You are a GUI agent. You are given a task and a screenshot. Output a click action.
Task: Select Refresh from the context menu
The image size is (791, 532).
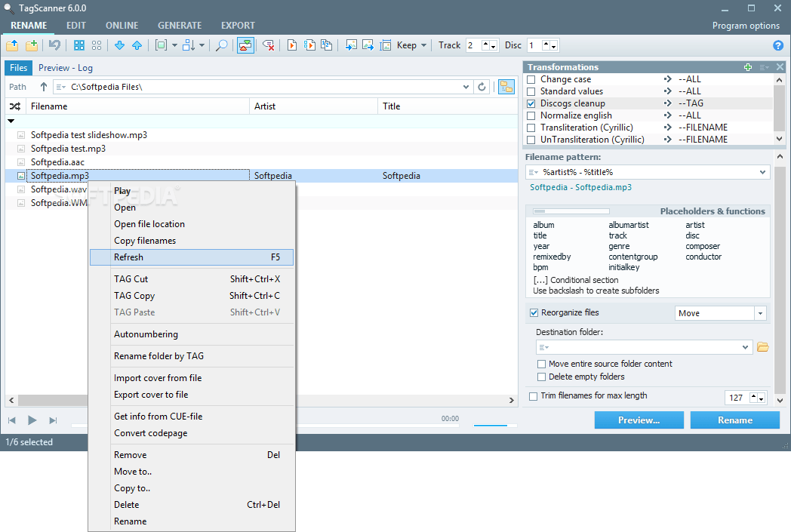tap(128, 257)
